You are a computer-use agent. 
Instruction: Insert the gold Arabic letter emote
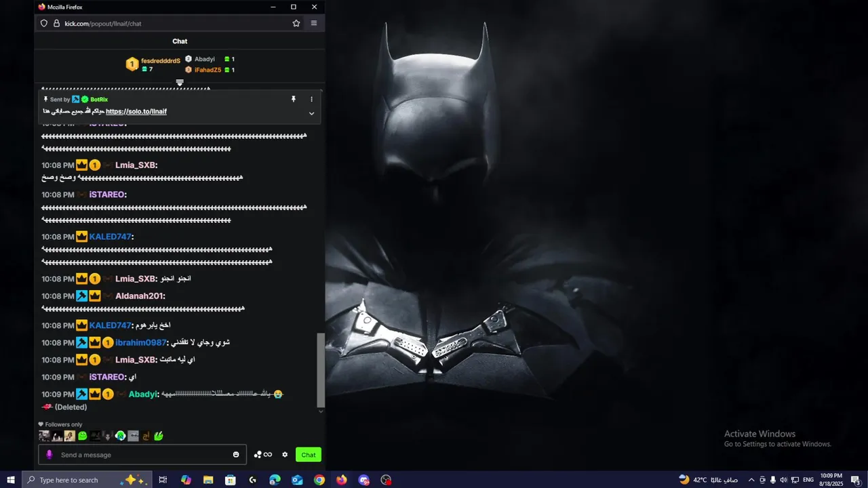(x=146, y=436)
